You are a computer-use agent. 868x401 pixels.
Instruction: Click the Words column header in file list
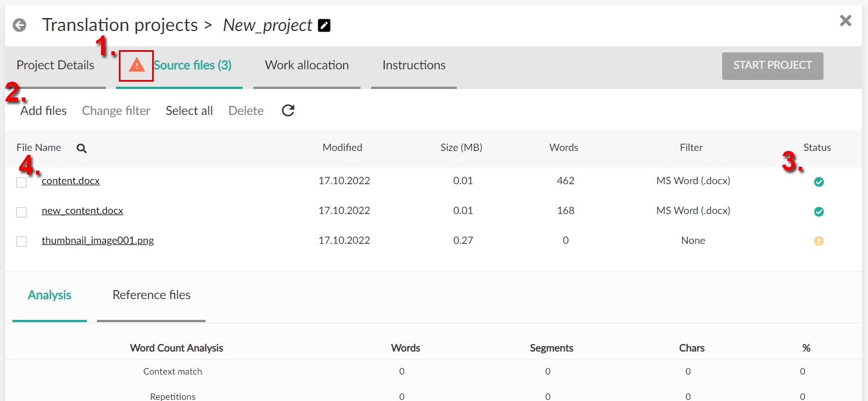tap(564, 148)
